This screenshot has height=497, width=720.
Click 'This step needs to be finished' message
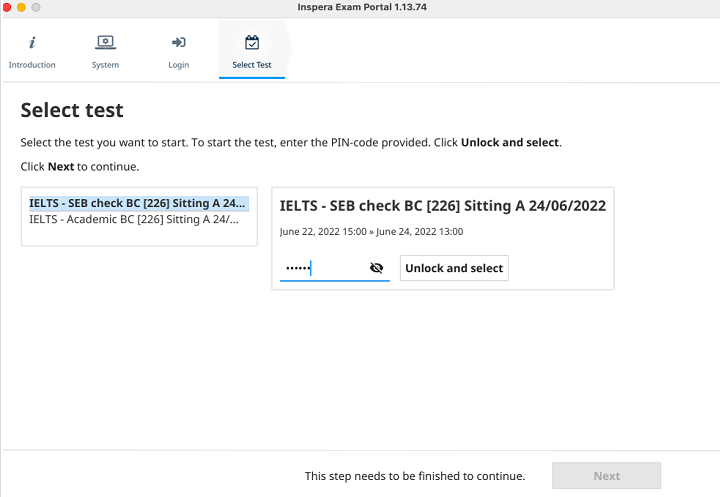(x=415, y=476)
